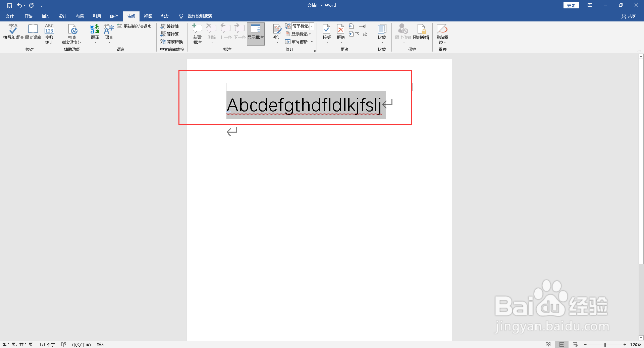Image resolution: width=644 pixels, height=348 pixels.
Task: Go to next change 下一处
Action: coord(358,34)
